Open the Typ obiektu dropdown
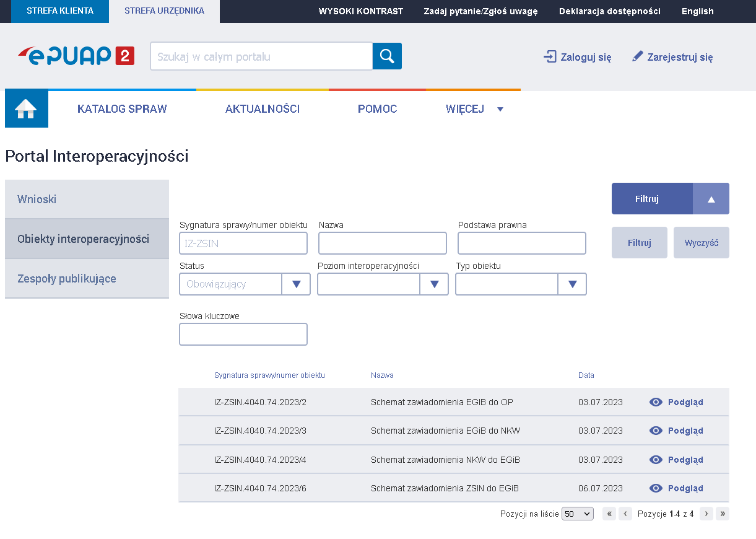 [x=572, y=284]
